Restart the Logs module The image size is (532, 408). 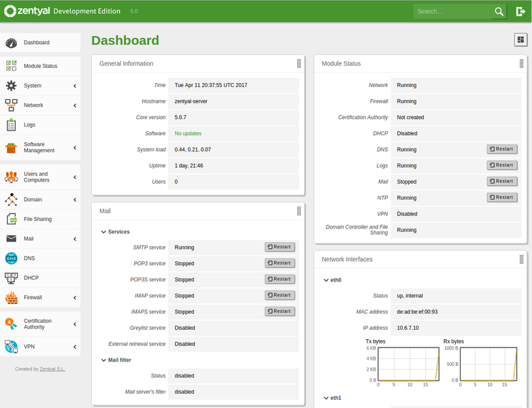tap(502, 165)
